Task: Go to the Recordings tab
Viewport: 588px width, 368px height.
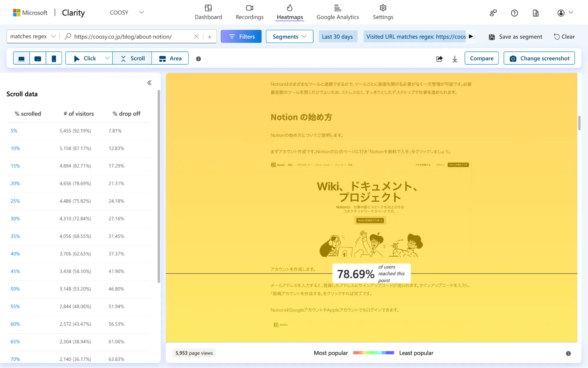Action: (x=249, y=12)
